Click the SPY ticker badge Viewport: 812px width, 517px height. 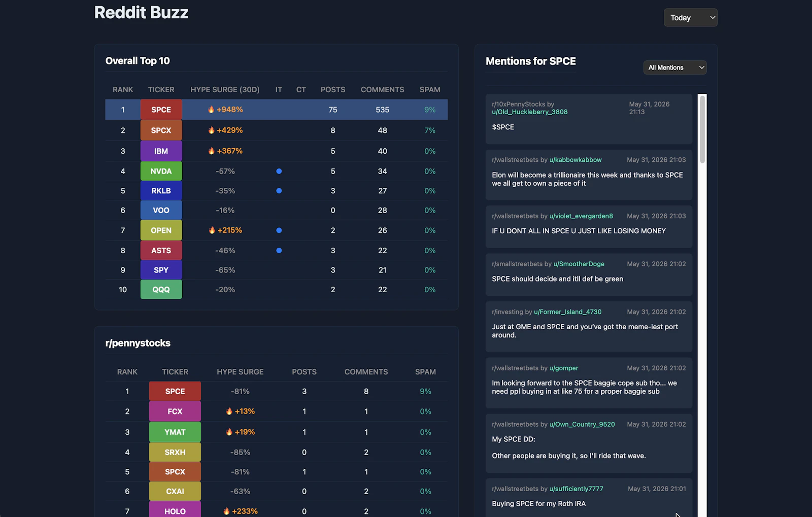[x=161, y=270]
